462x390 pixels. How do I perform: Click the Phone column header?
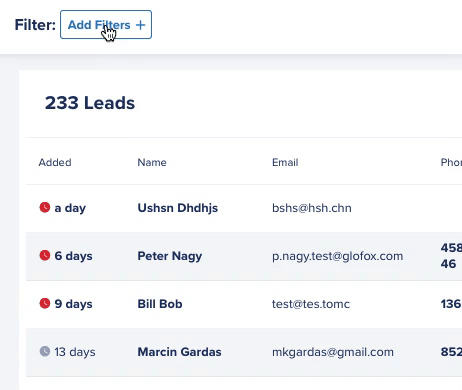(x=451, y=162)
